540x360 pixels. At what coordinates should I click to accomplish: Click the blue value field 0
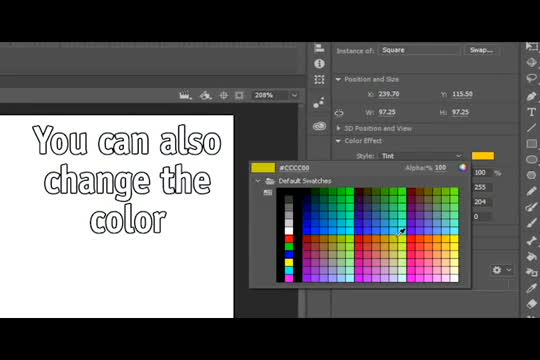(481, 217)
